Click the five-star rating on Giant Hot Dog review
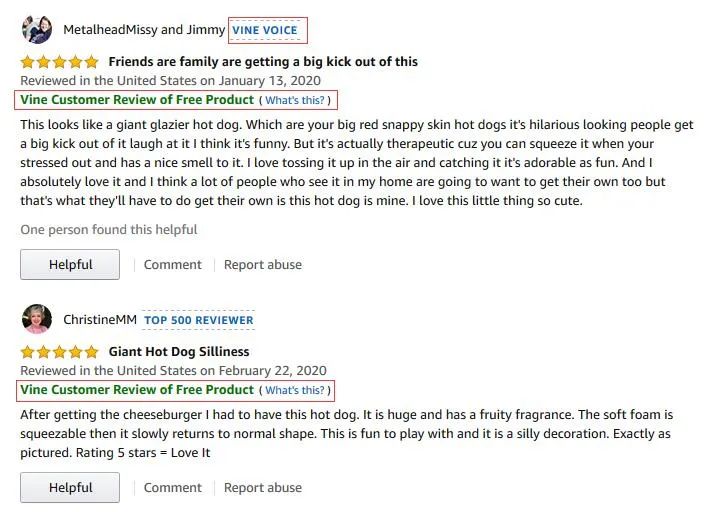 tap(59, 352)
